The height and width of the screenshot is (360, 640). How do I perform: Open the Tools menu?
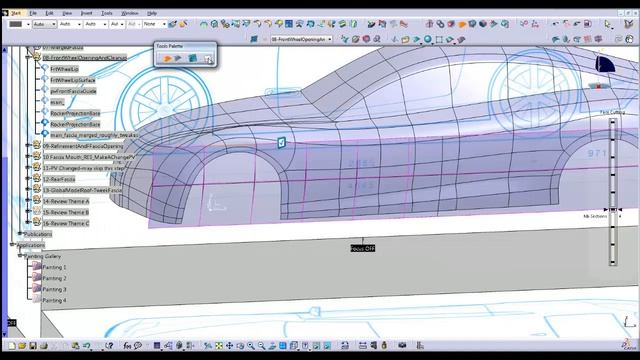(x=107, y=13)
